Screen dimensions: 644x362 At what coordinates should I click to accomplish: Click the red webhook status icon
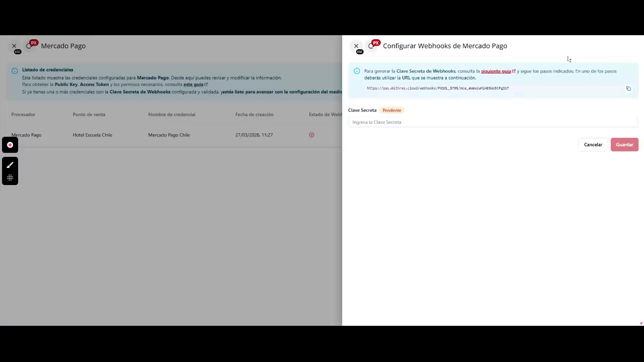311,135
